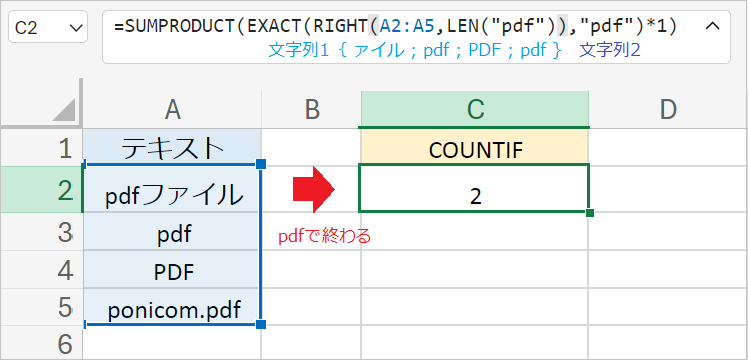This screenshot has width=749, height=360.
Task: Select column C header
Action: (475, 110)
